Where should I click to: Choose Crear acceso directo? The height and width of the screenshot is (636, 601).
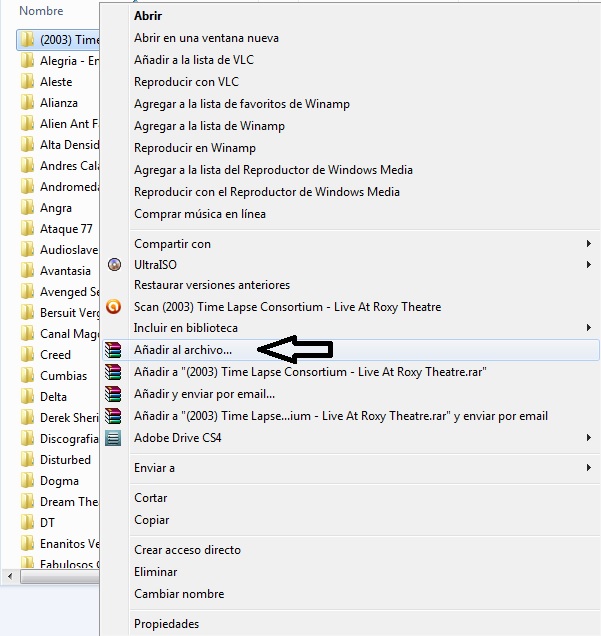187,550
